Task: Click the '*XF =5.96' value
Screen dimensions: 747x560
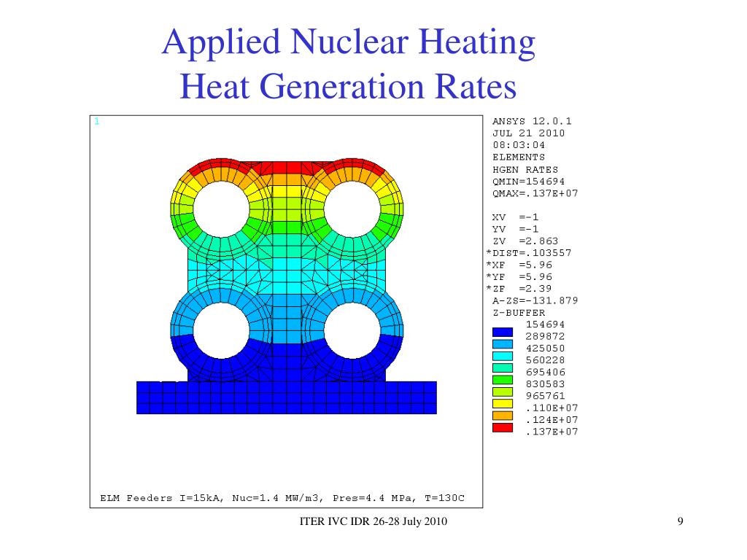Action: pyautogui.click(x=519, y=265)
